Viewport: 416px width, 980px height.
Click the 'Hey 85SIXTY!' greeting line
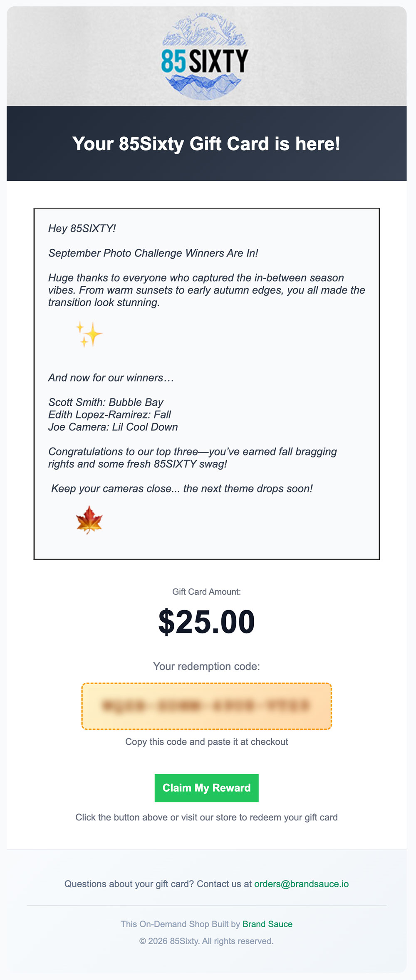[x=82, y=229]
